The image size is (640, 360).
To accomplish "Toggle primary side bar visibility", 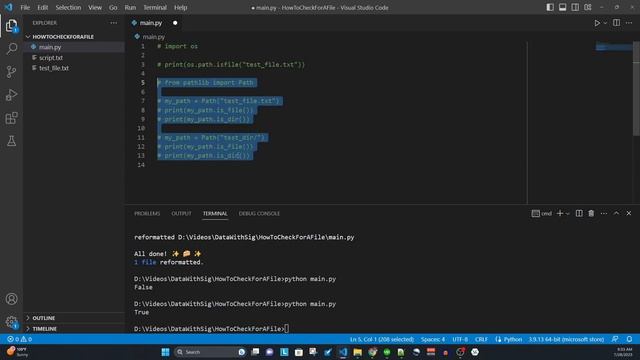I will click(x=550, y=7).
